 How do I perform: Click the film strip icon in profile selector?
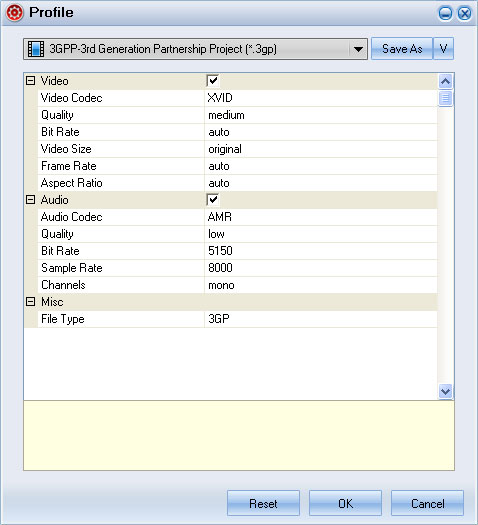[x=36, y=49]
